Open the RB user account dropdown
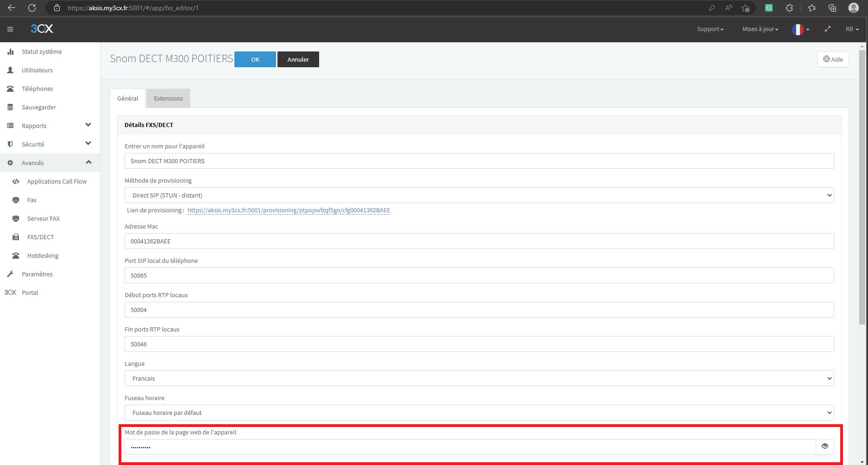 (852, 29)
